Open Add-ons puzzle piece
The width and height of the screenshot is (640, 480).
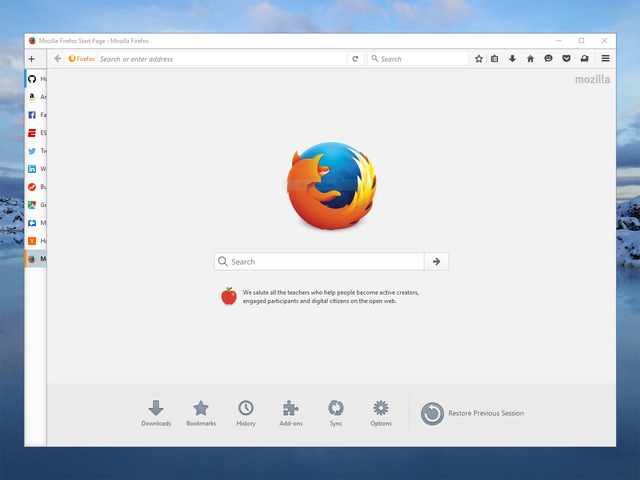291,412
